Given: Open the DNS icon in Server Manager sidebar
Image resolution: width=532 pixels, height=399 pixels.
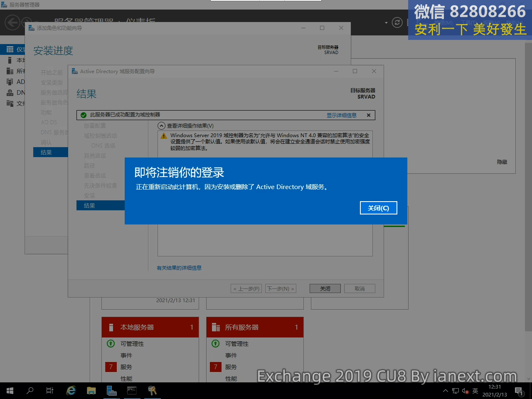Looking at the screenshot, I should pos(10,93).
